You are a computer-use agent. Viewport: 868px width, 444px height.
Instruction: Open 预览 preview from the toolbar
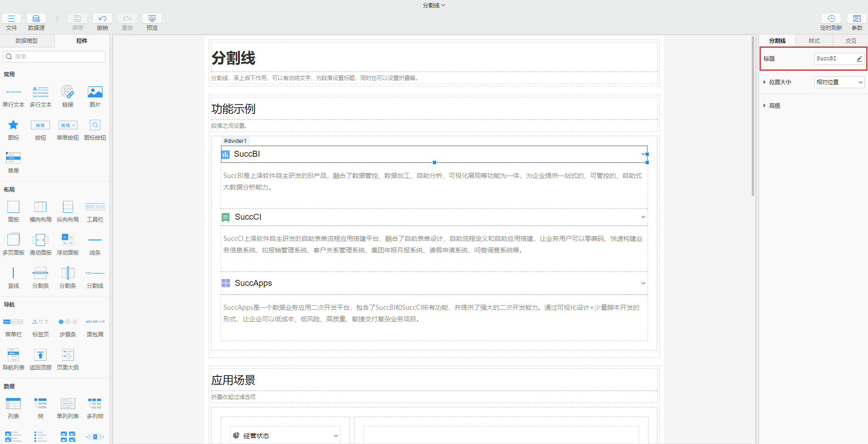pos(152,19)
